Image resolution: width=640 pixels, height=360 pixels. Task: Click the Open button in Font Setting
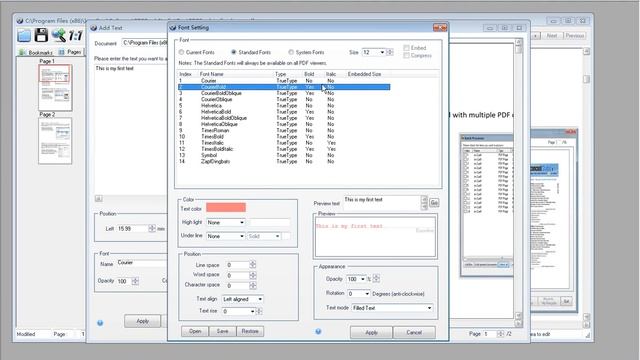click(195, 331)
